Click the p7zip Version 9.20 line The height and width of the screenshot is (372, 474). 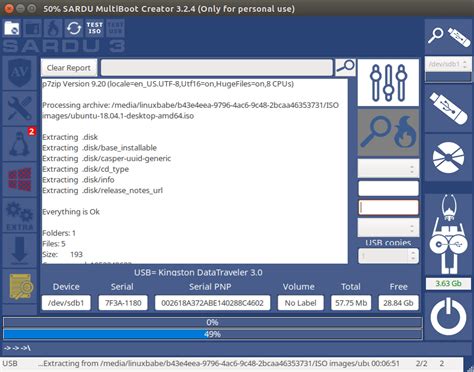tap(168, 84)
